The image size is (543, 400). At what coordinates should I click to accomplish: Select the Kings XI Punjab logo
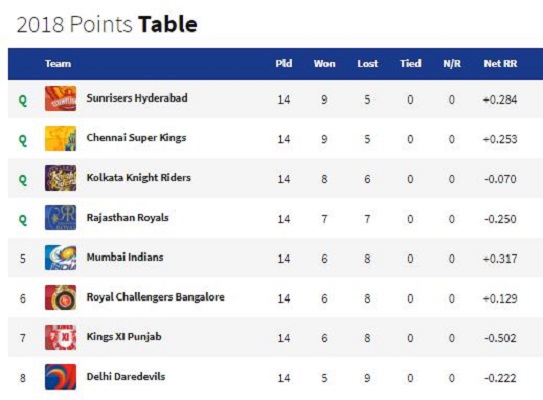(60, 337)
